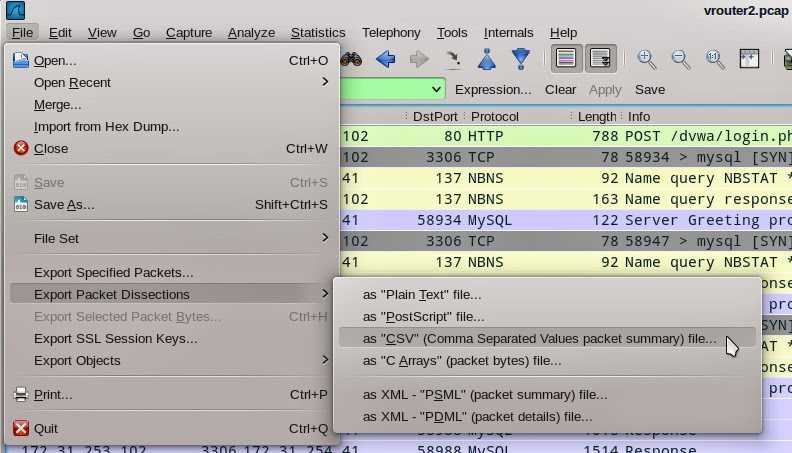The height and width of the screenshot is (453, 792).
Task: Open the Edit menu
Action: [60, 32]
